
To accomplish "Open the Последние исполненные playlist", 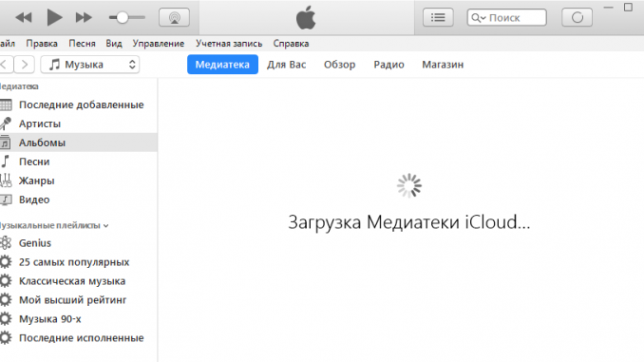I will pyautogui.click(x=78, y=337).
